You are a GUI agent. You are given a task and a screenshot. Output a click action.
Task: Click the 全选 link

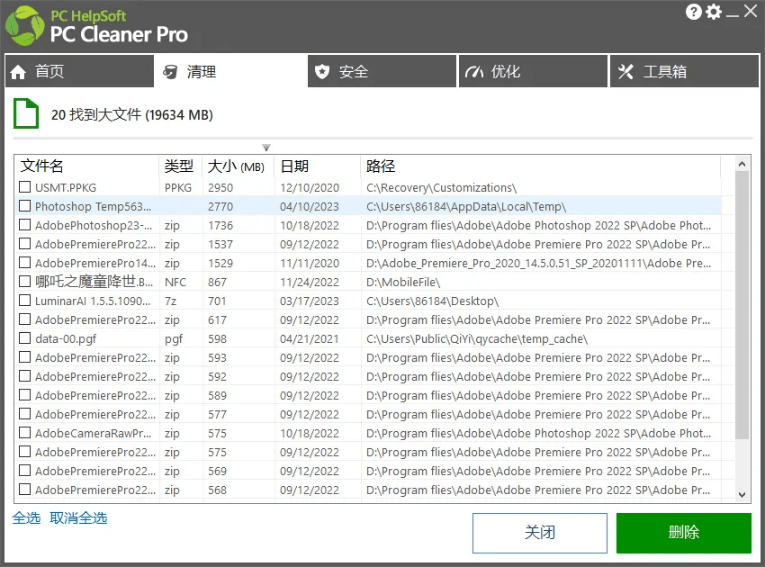(26, 518)
